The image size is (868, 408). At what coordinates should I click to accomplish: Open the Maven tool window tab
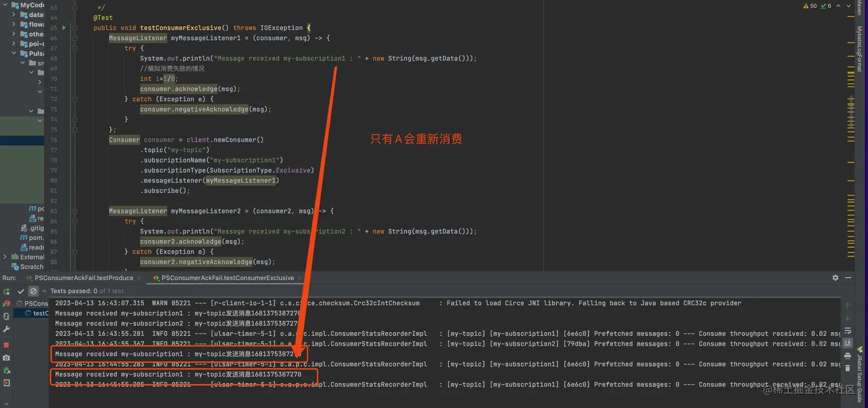(859, 7)
